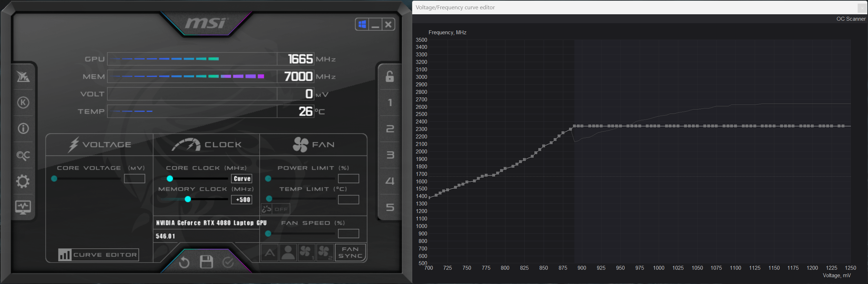Launch the OC Scanner sidebar icon
Viewport: 868px width, 284px height.
tap(23, 155)
